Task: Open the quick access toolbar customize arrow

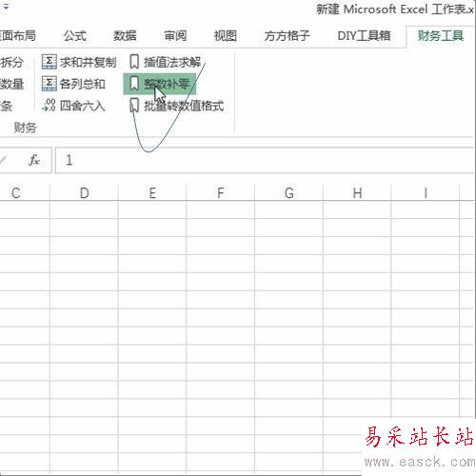Action: pyautogui.click(x=6, y=6)
